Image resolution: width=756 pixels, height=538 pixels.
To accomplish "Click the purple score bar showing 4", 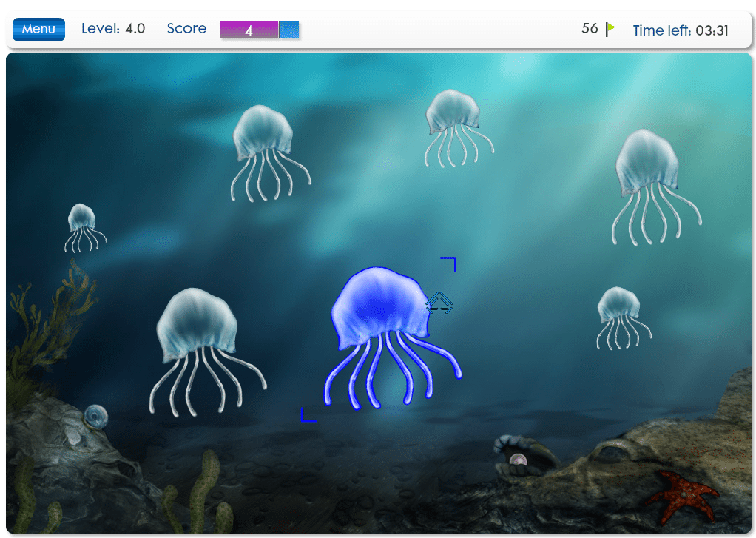I will coord(249,30).
